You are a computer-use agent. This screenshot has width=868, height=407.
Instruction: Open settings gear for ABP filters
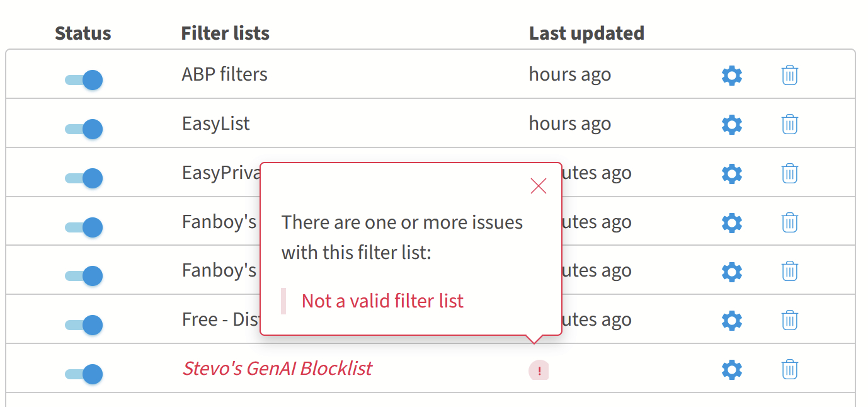pos(731,76)
